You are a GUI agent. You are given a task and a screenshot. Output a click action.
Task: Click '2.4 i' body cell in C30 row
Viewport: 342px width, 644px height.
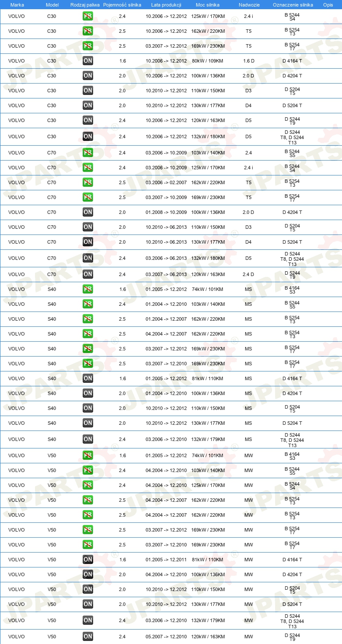point(248,16)
